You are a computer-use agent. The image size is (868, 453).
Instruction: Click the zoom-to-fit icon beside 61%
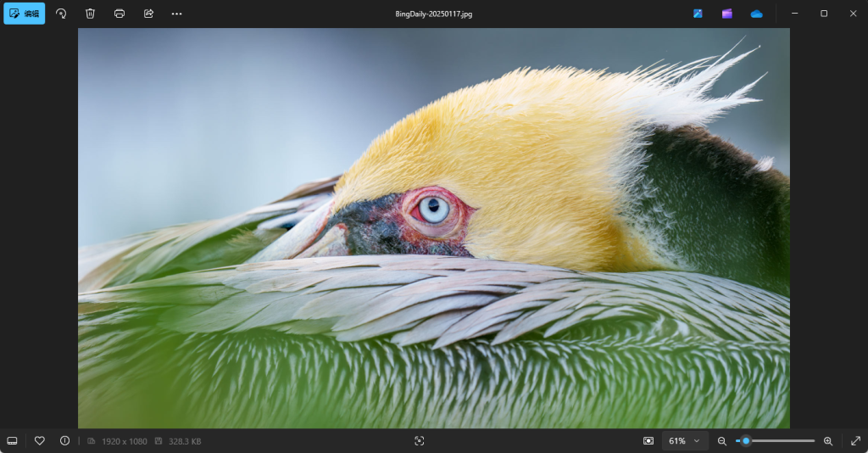648,441
